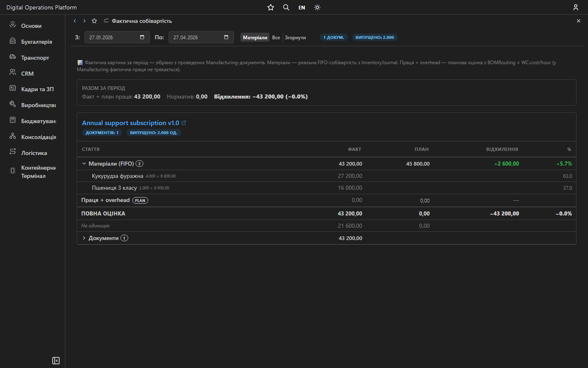Click the +5.7% percentage value
Image resolution: width=588 pixels, height=368 pixels.
[564, 164]
